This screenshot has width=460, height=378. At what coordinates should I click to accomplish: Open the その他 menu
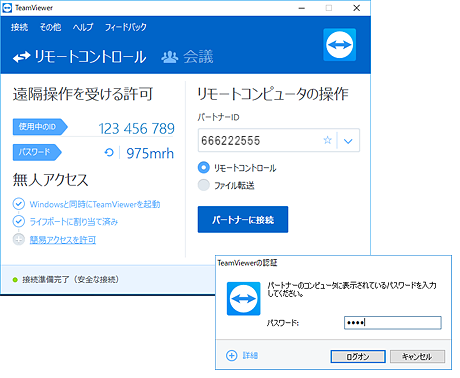click(x=50, y=27)
